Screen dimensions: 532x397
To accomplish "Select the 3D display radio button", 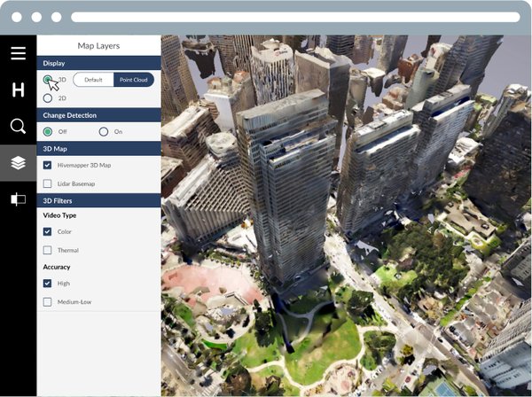I will pyautogui.click(x=48, y=80).
